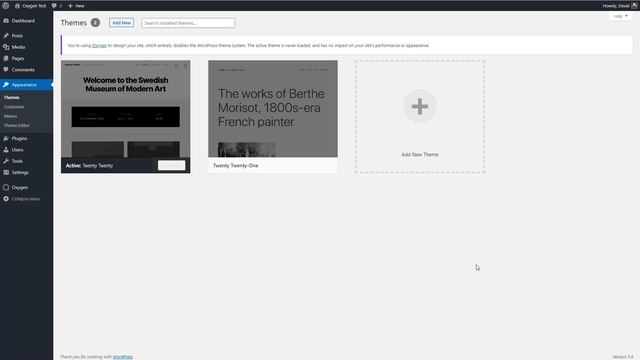Open the Posts menu

pos(17,36)
